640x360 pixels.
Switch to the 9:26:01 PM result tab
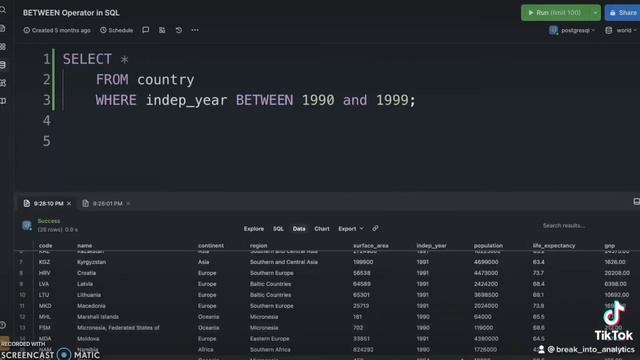tap(103, 203)
